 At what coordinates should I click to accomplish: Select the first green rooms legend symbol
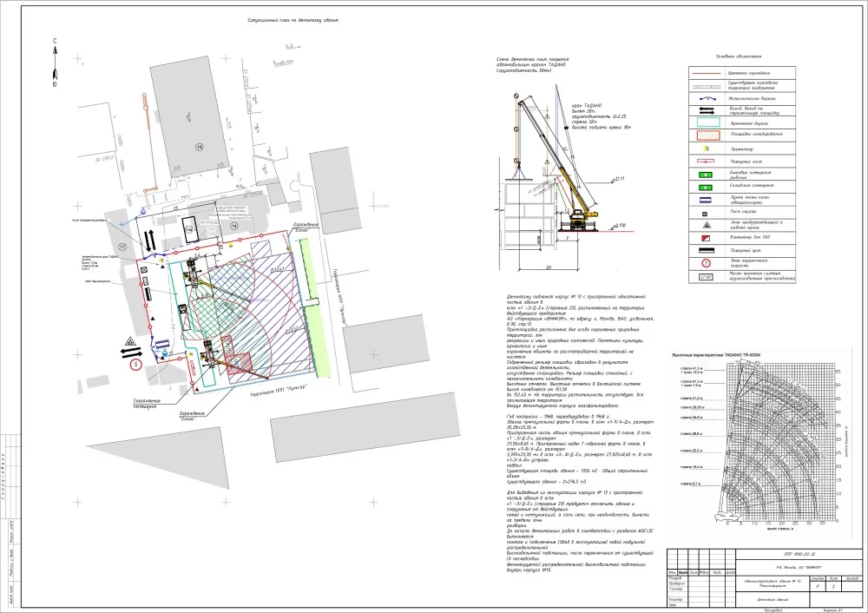pyautogui.click(x=706, y=174)
